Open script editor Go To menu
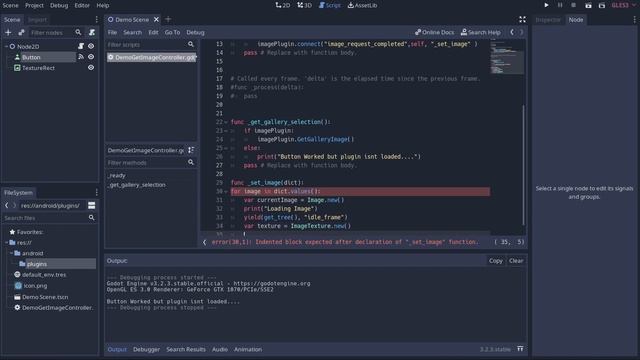Image resolution: width=640 pixels, height=360 pixels. pos(172,32)
